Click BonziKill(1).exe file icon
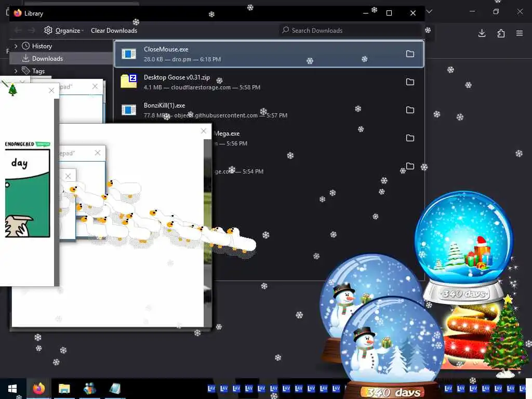This screenshot has height=399, width=532. [x=129, y=110]
